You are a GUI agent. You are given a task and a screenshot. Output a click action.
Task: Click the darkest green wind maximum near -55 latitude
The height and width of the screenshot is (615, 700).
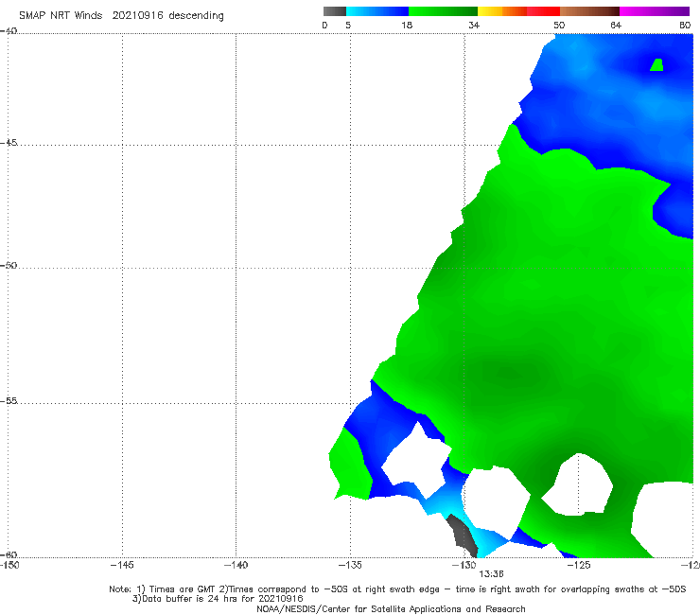click(511, 373)
